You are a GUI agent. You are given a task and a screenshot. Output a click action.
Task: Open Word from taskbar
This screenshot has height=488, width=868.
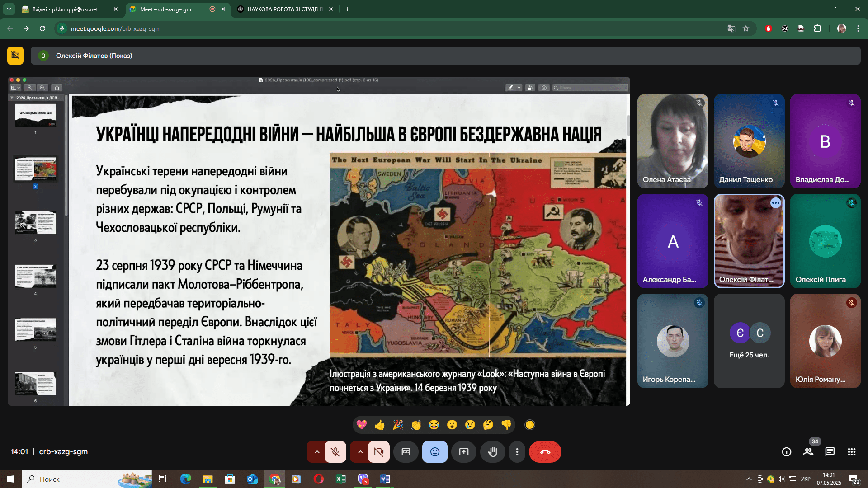point(385,479)
